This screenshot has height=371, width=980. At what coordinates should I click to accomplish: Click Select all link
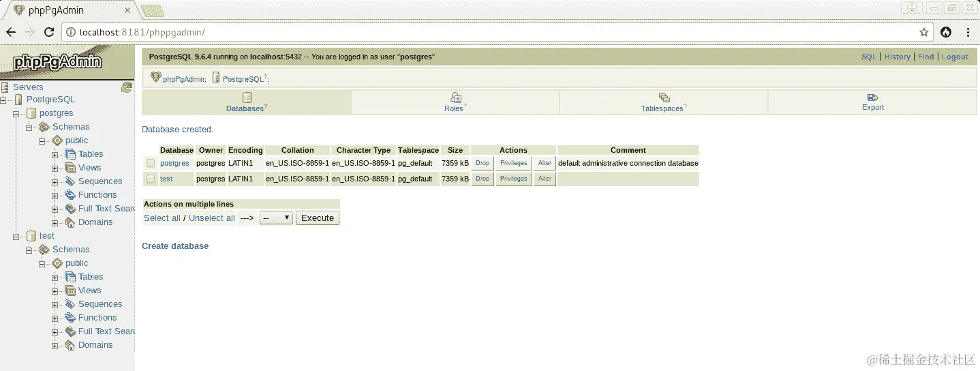[x=162, y=218]
